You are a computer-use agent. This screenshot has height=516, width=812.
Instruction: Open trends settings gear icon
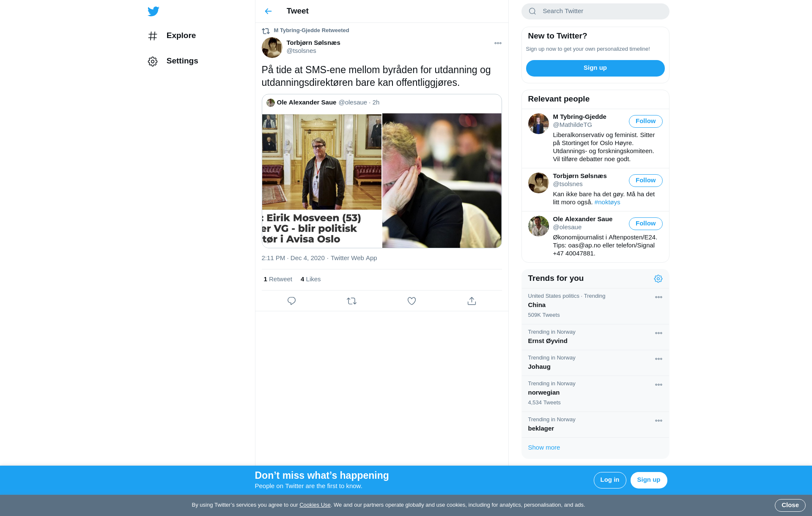pos(658,279)
